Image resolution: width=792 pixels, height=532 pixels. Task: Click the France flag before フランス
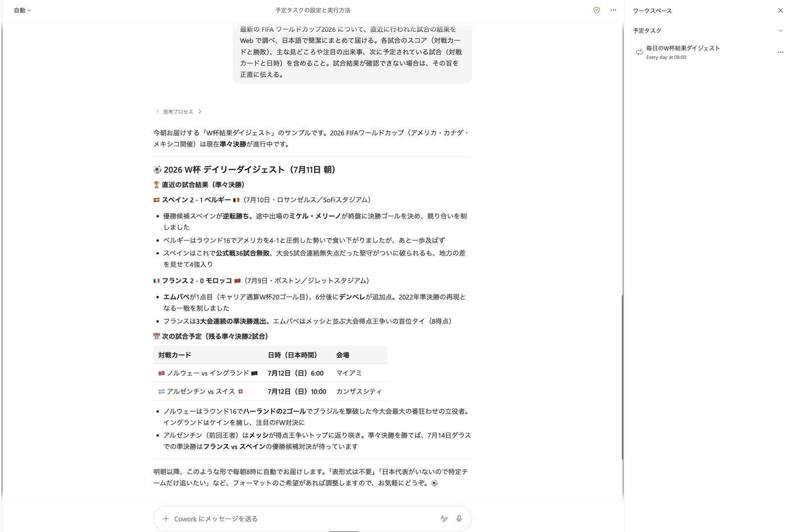pyautogui.click(x=156, y=281)
